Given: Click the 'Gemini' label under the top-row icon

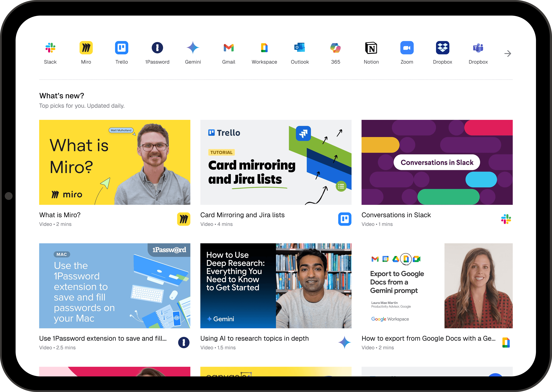Looking at the screenshot, I should pos(193,62).
